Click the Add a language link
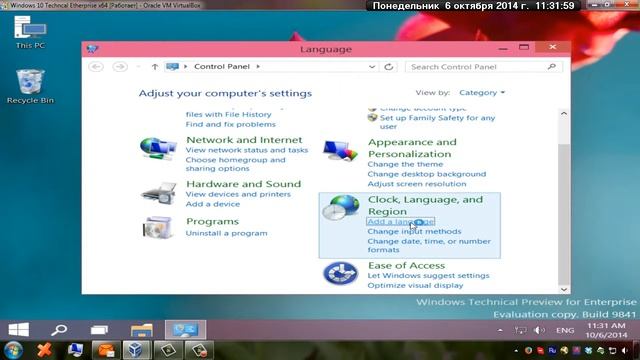This screenshot has width=640, height=360. tap(400, 221)
